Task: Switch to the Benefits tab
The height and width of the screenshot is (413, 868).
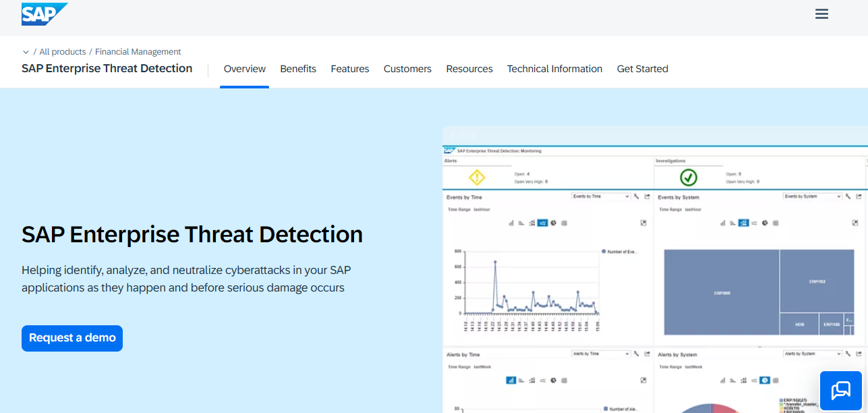Action: coord(298,69)
